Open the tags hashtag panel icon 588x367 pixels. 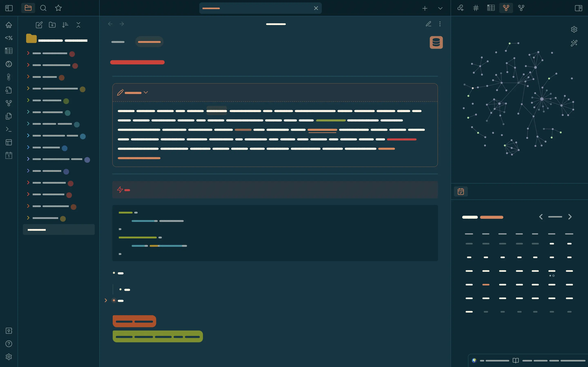point(476,8)
